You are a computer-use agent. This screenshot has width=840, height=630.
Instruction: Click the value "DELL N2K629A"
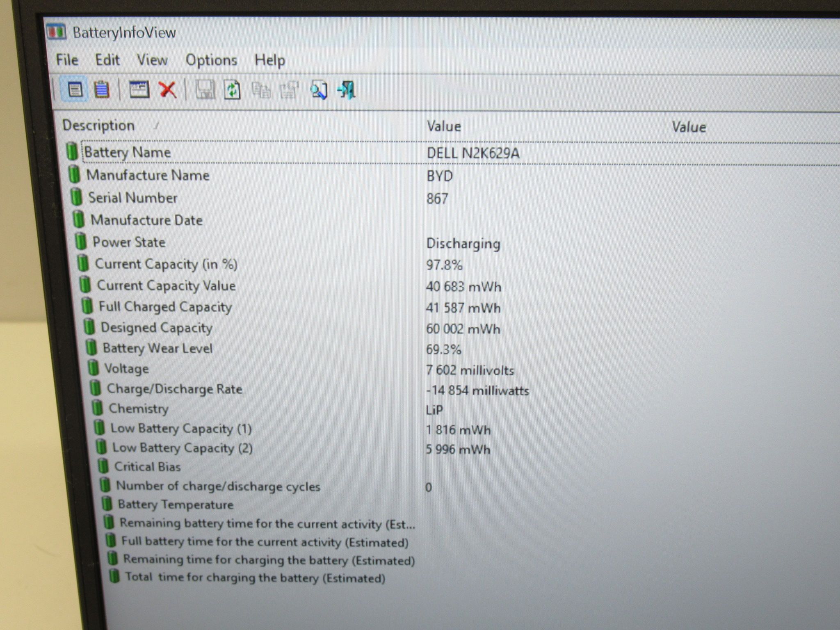(x=473, y=153)
